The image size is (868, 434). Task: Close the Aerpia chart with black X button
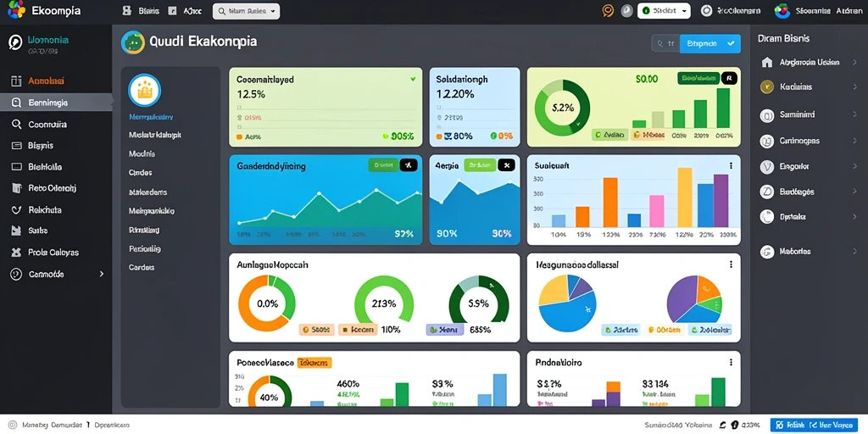click(x=506, y=165)
